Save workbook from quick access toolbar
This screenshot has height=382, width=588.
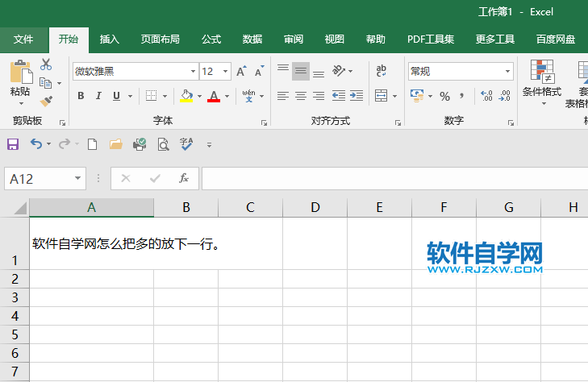[13, 144]
